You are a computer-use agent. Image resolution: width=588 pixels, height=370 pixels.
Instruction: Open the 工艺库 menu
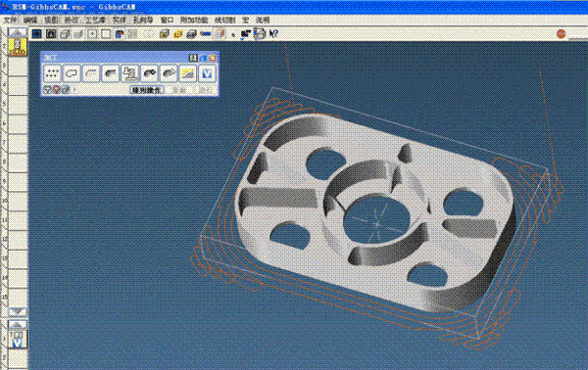click(95, 20)
